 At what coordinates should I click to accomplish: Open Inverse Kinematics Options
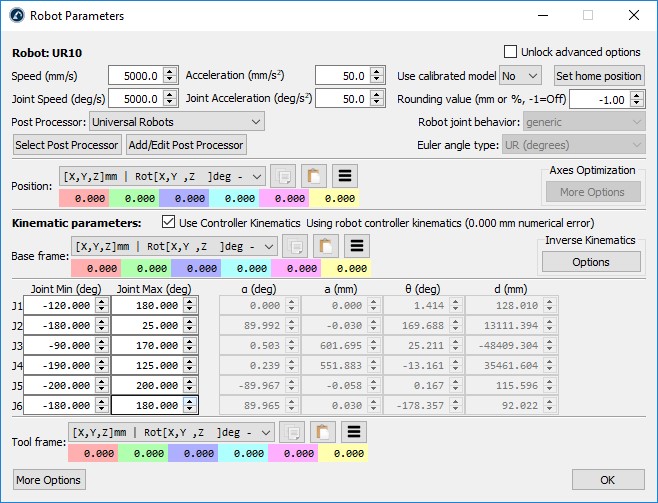[591, 262]
